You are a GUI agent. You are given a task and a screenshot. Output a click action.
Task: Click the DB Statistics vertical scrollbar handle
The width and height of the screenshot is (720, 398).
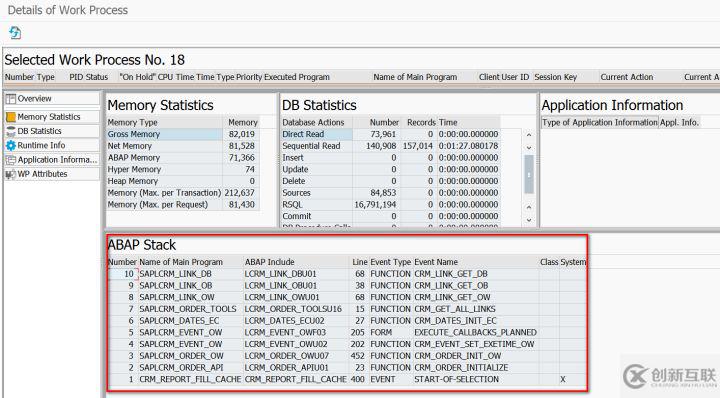click(529, 174)
